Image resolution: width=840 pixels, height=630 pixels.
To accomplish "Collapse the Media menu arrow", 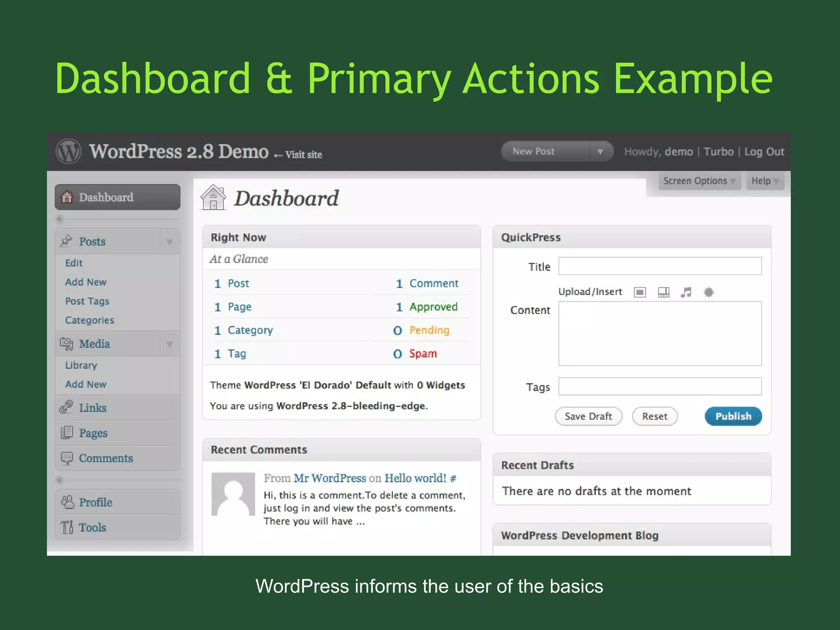I will point(169,344).
